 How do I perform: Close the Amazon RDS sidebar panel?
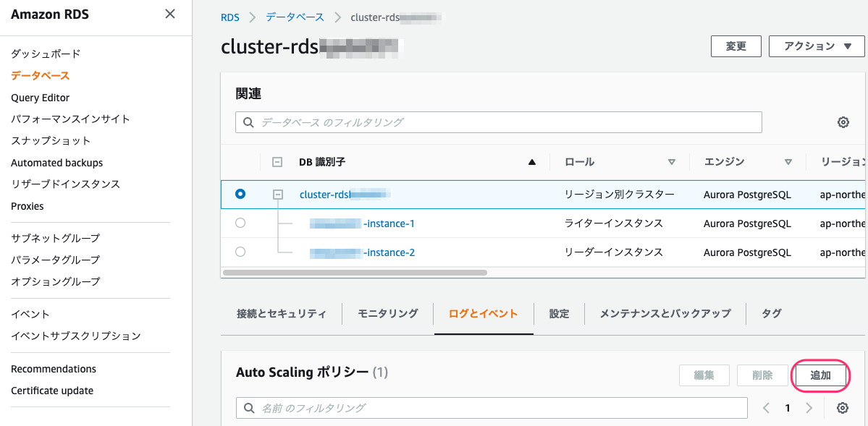[171, 14]
